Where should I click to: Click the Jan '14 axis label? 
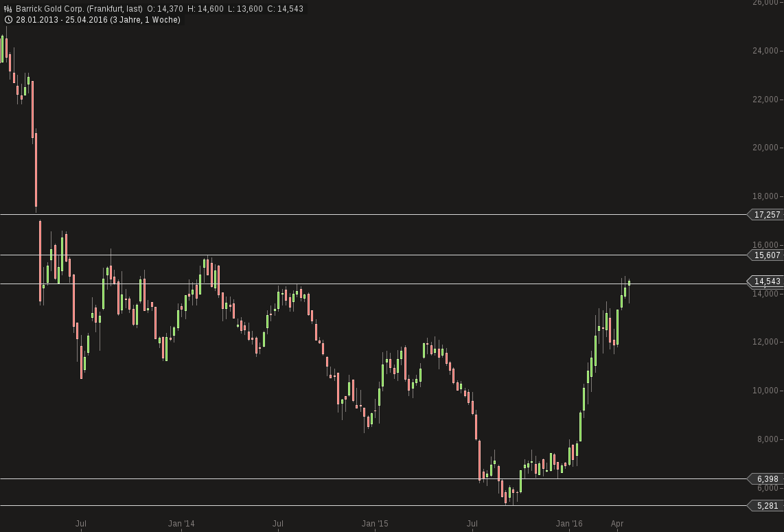180,523
